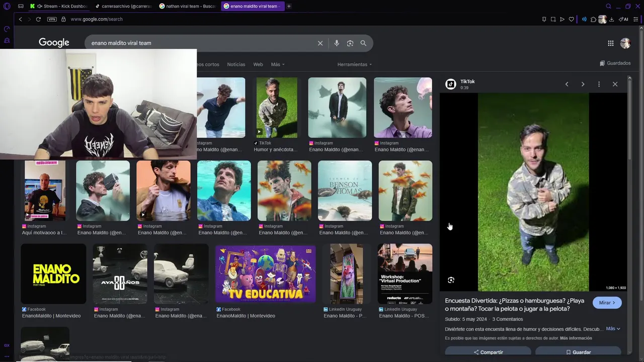Open the easy setup sliders icon

(x=636, y=19)
